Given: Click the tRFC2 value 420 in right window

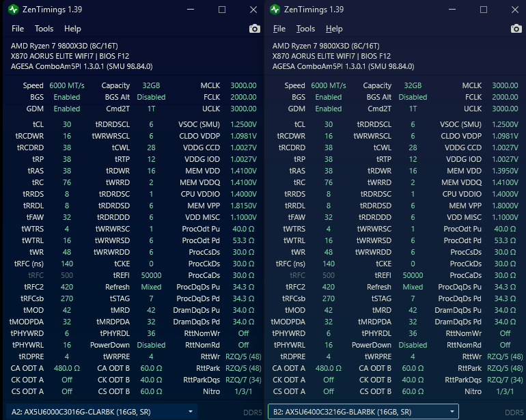Looking at the screenshot, I should click(x=329, y=287).
